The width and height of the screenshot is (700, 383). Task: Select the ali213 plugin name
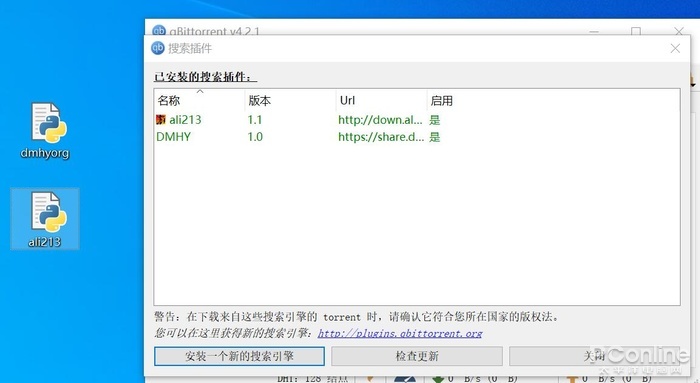tap(185, 120)
